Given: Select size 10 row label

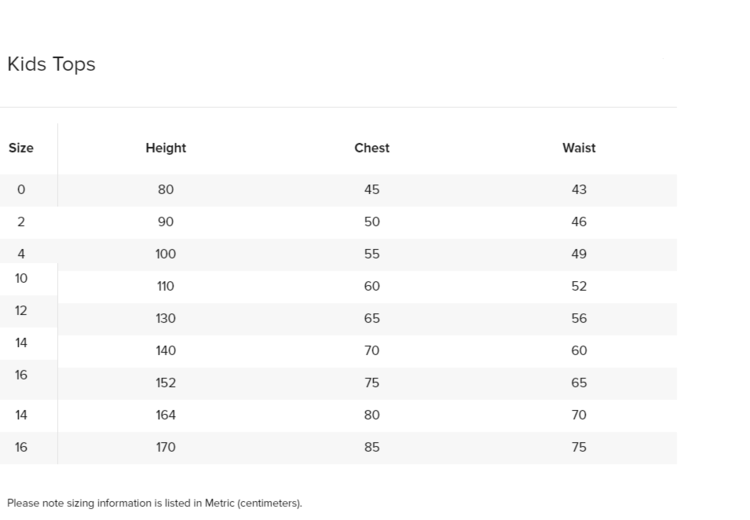Looking at the screenshot, I should [21, 278].
